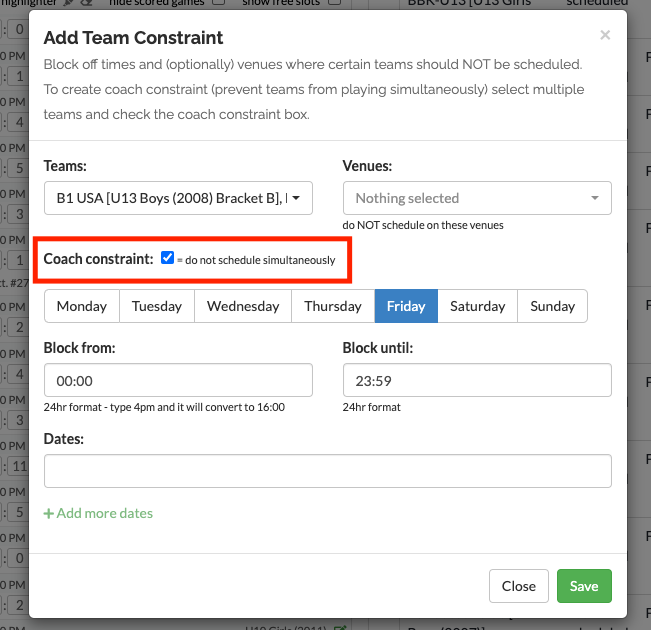This screenshot has width=651, height=630.
Task: Click the Add Team Constraint dialog title
Action: (x=134, y=38)
